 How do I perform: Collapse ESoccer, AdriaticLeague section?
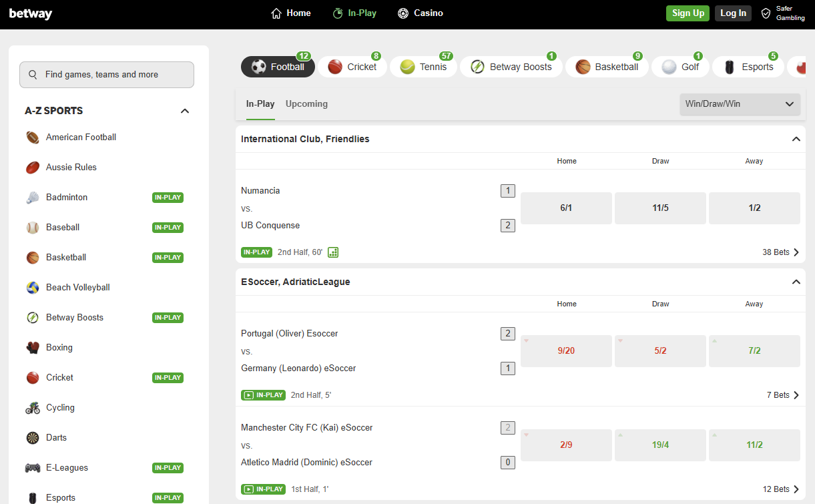(796, 282)
